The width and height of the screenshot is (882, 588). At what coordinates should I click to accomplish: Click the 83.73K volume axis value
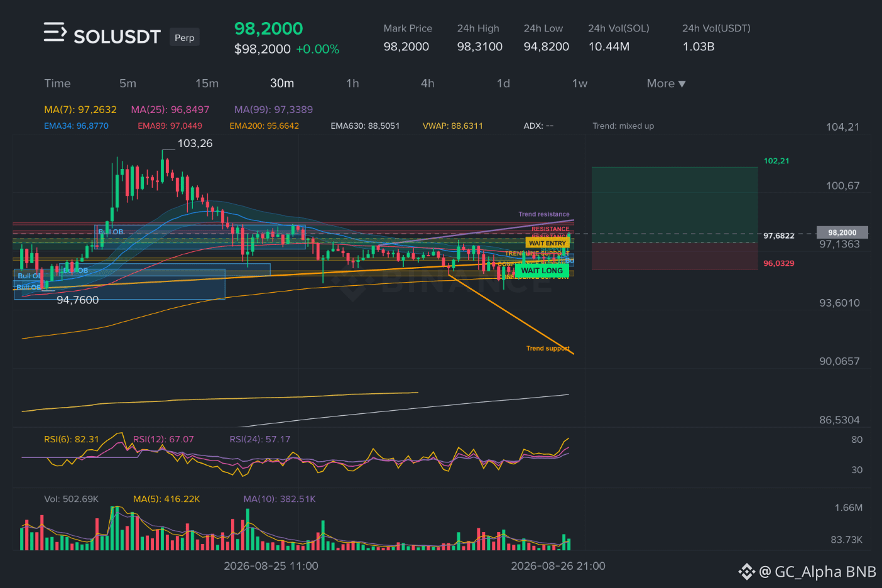coord(846,540)
